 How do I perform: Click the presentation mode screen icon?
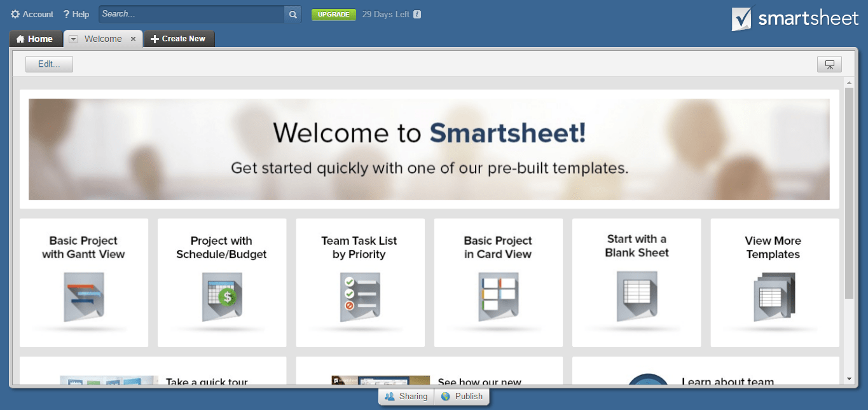pyautogui.click(x=829, y=64)
